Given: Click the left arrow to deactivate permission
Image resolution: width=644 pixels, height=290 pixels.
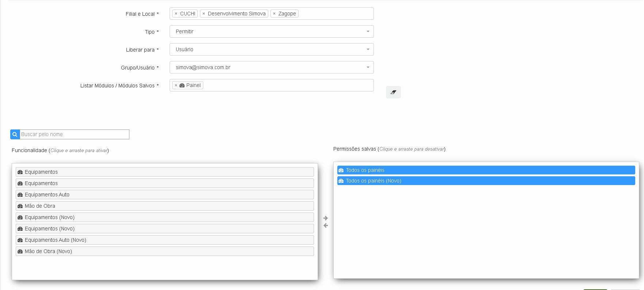Looking at the screenshot, I should [326, 226].
